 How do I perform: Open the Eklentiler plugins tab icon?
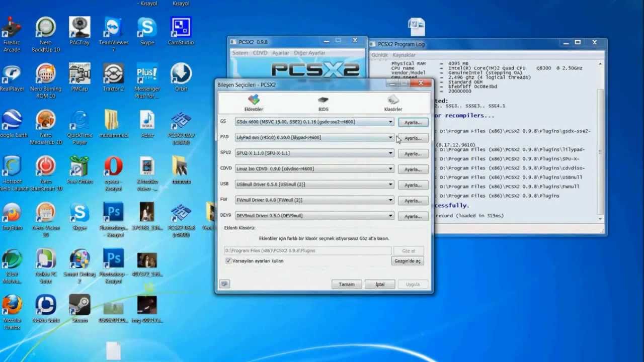pos(254,103)
